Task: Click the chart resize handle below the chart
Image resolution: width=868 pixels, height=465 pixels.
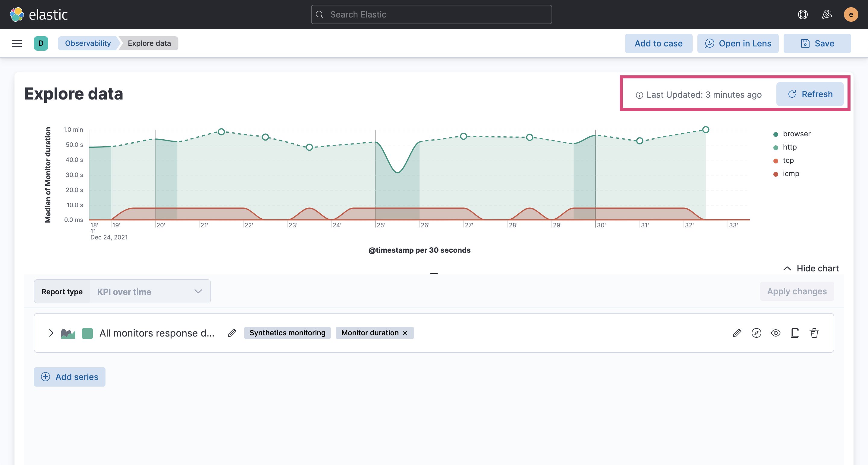Action: 434,274
